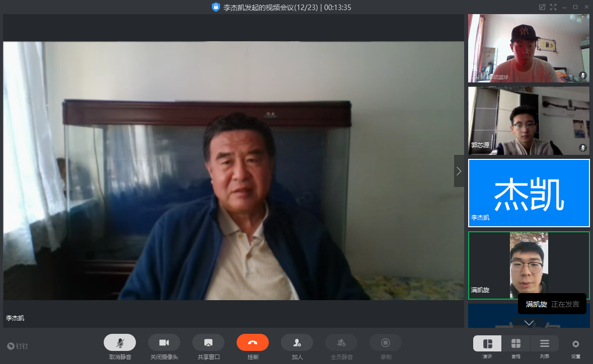This screenshot has width=593, height=364.
Task: Open mini floating window mode icon
Action: [542, 7]
